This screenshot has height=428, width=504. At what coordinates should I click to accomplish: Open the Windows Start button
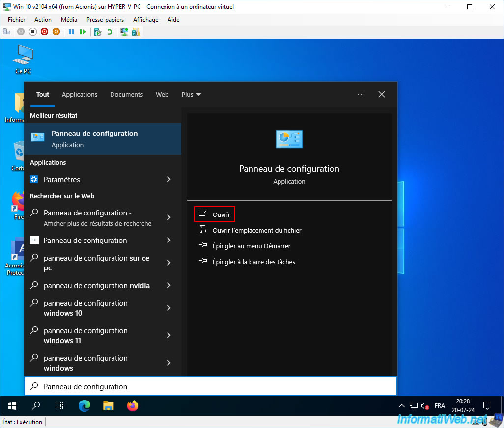click(12, 406)
